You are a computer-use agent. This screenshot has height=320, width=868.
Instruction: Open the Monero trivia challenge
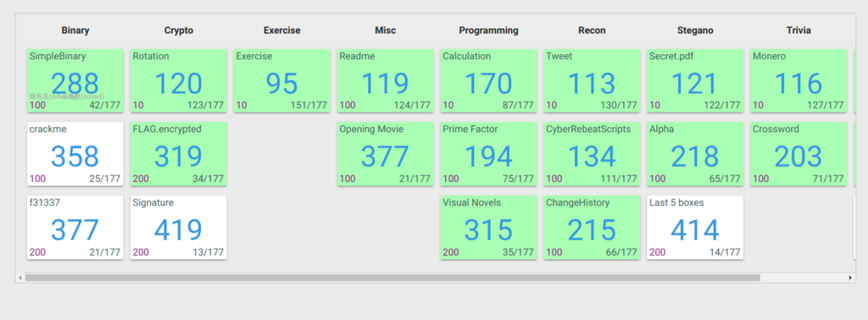[798, 80]
